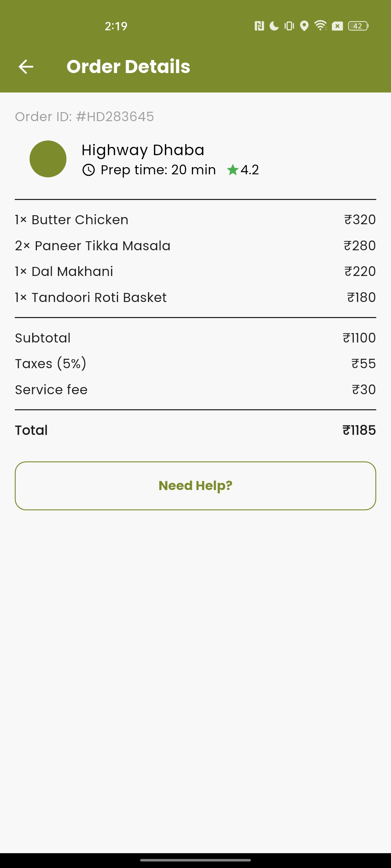Tap the green rating star icon
The width and height of the screenshot is (391, 868).
[x=232, y=170]
